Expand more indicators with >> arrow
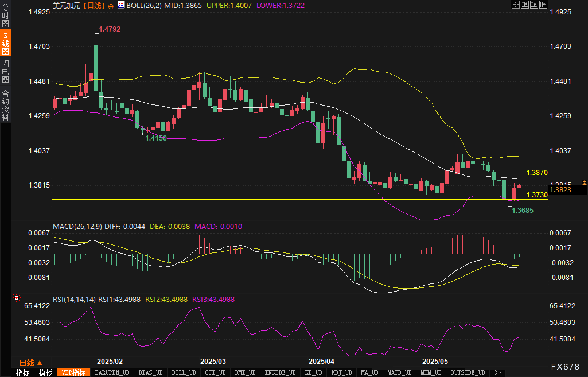588x377 pixels. [x=498, y=372]
